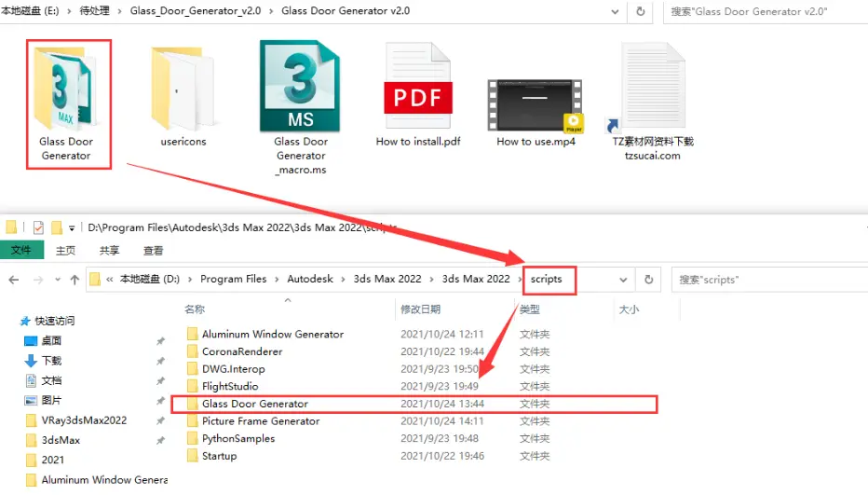Click the Program Files breadcrumb
The image size is (868, 495).
[x=233, y=279]
